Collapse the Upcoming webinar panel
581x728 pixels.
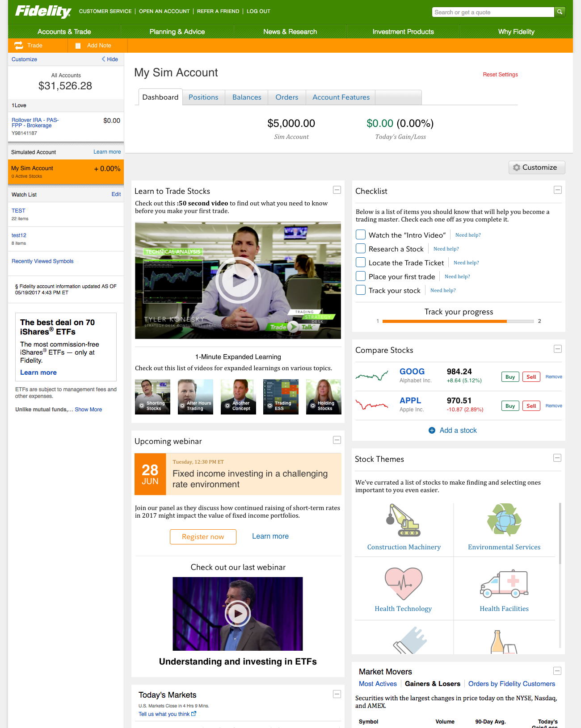click(x=337, y=440)
